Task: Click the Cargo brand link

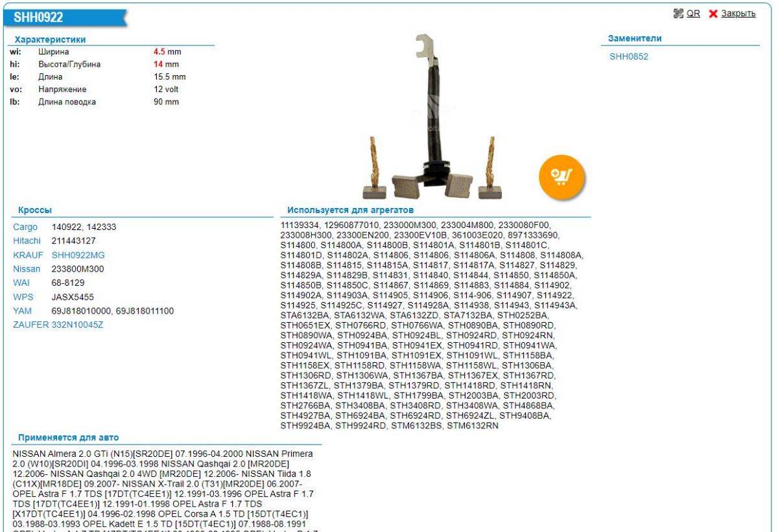Action: (x=25, y=227)
